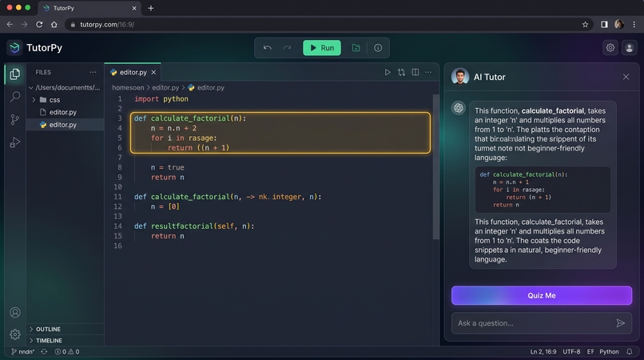Open editor more actions ellipsis

click(x=428, y=72)
